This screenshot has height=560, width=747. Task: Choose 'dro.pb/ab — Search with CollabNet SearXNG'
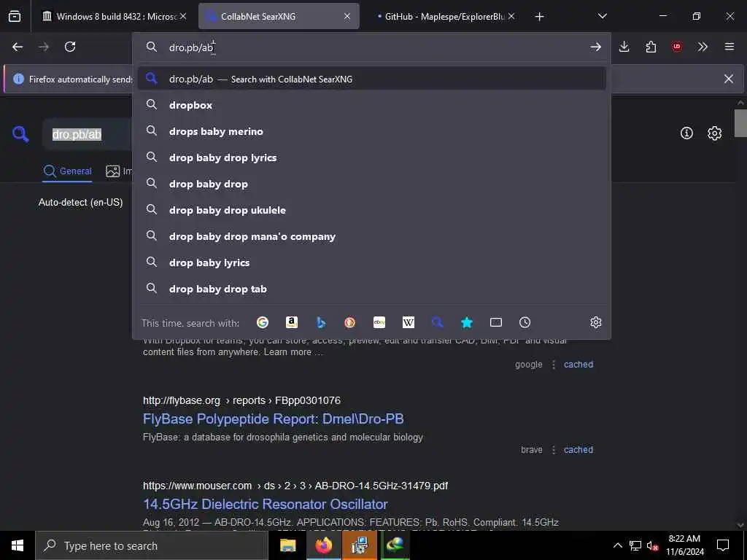pyautogui.click(x=371, y=79)
